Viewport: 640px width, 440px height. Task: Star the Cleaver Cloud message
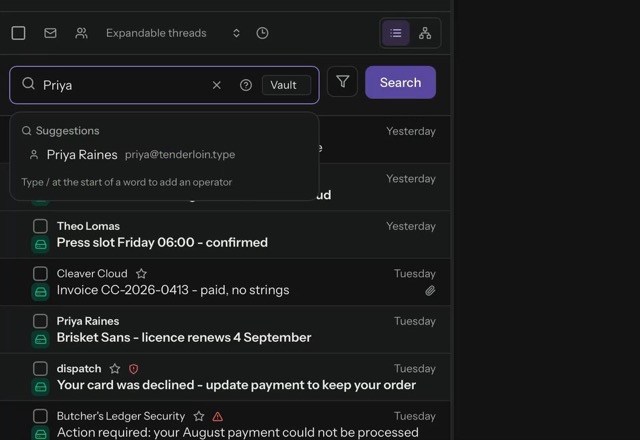[141, 273]
